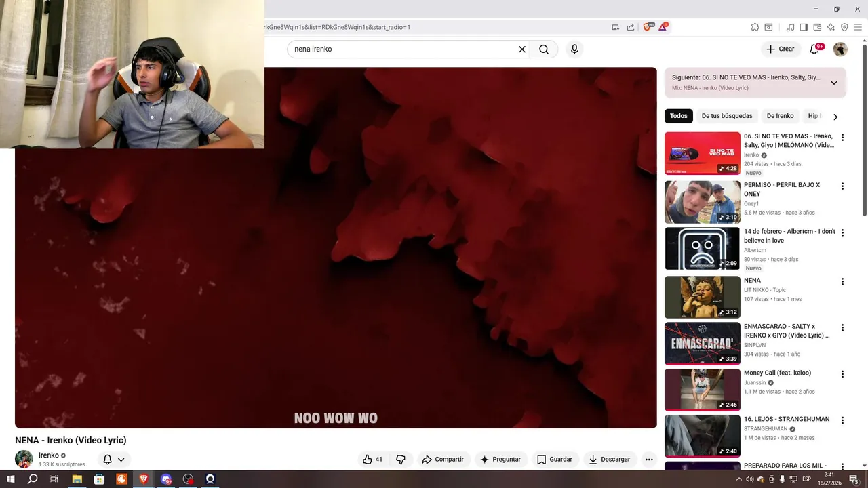Click the install app icon in address bar
The image size is (868, 488).
(x=615, y=27)
